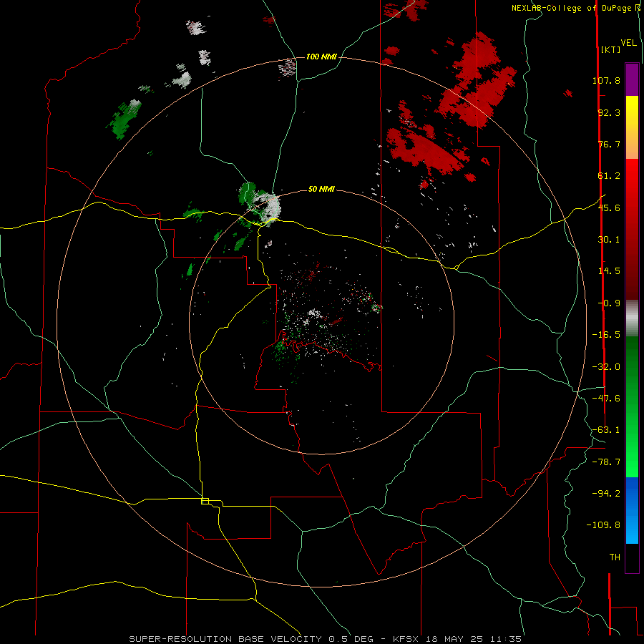Click the -109.8 value on the velocity scale

pyautogui.click(x=603, y=525)
